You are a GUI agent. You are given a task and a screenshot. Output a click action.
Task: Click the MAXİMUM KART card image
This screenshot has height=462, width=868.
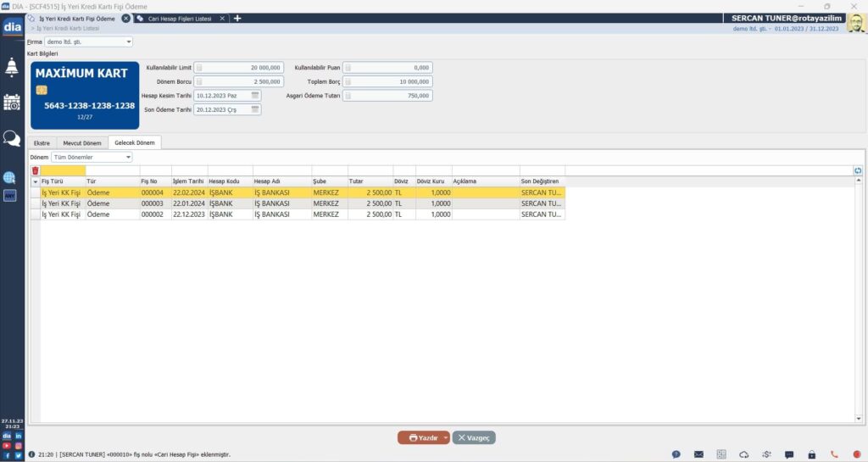click(85, 95)
